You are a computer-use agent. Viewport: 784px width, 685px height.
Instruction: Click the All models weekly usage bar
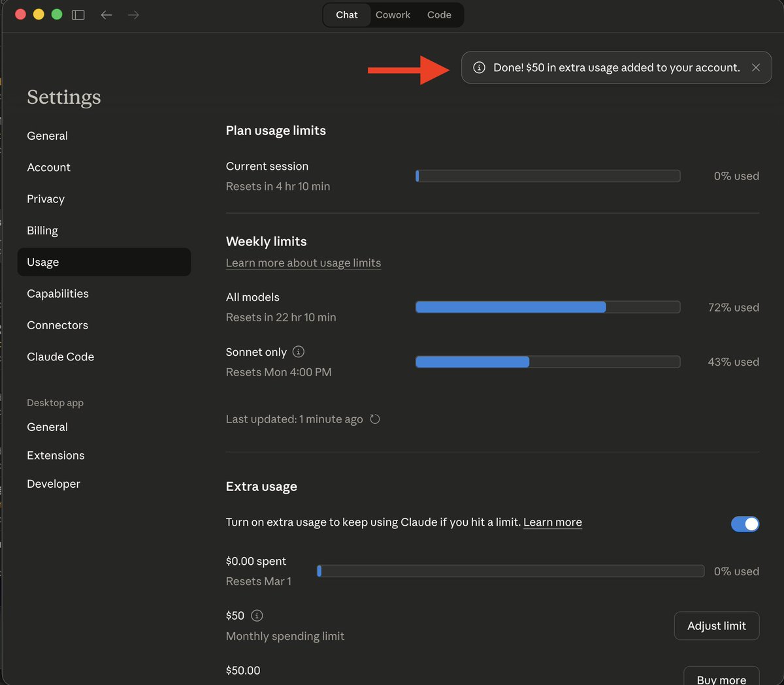tap(548, 307)
